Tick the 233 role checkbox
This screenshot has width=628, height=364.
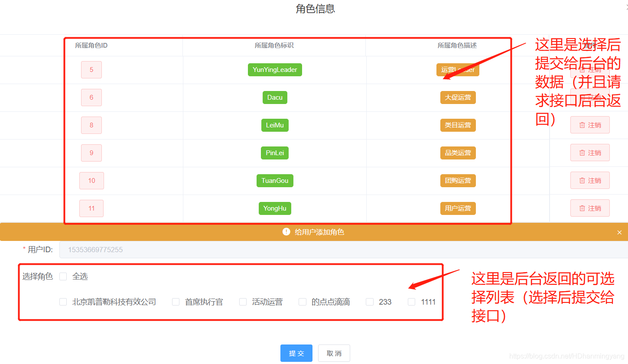click(x=370, y=302)
